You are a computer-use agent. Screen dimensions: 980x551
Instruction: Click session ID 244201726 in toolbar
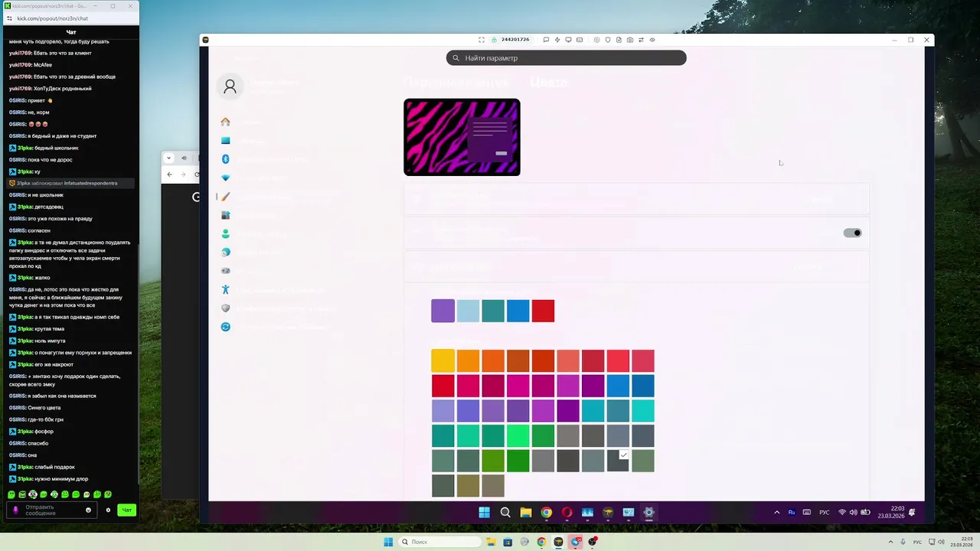[515, 40]
